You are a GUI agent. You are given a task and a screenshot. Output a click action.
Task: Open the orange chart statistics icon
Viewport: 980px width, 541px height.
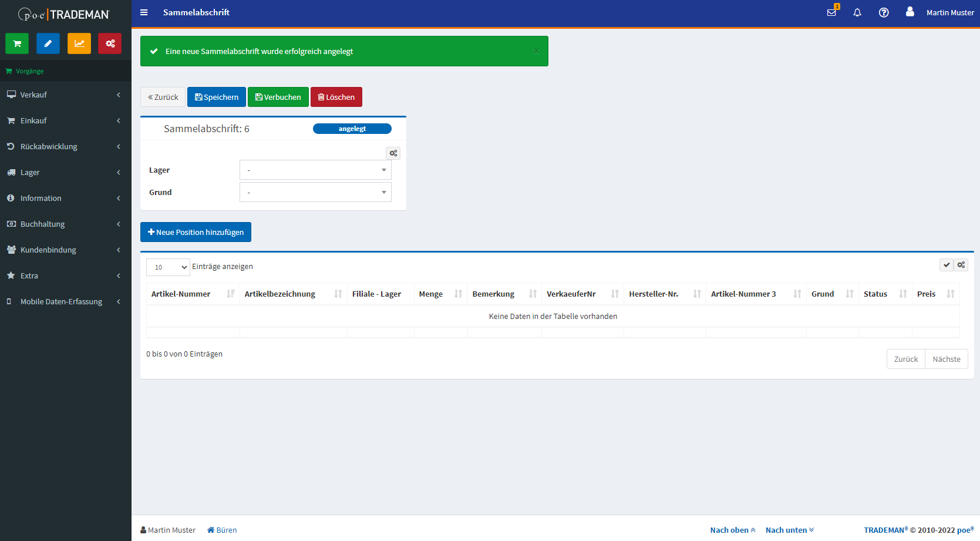[79, 43]
